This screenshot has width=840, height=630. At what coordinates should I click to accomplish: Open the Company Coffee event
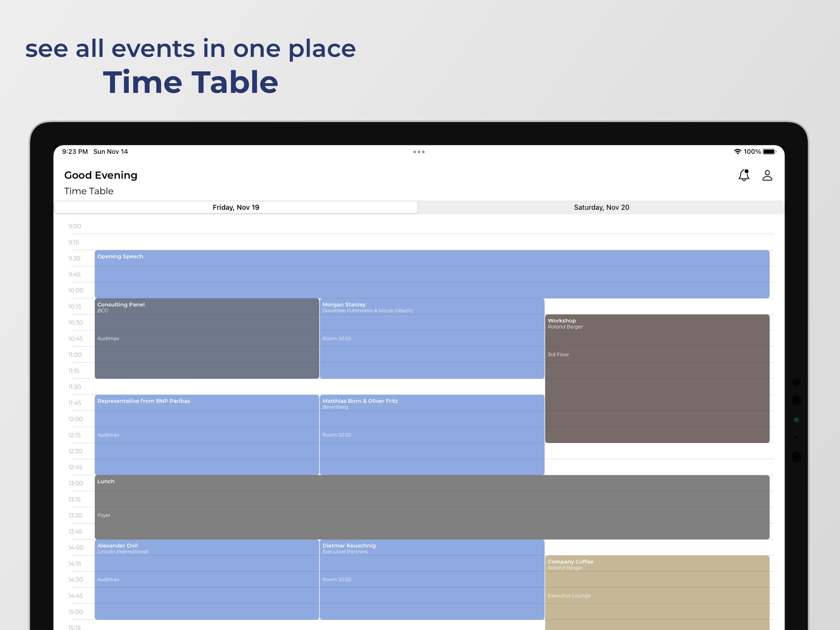[657, 593]
